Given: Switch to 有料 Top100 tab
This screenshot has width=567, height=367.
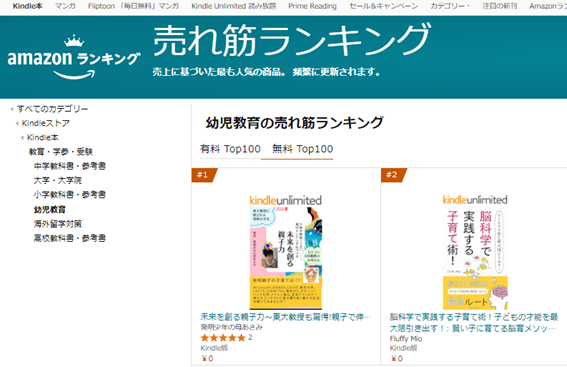Looking at the screenshot, I should coord(230,149).
